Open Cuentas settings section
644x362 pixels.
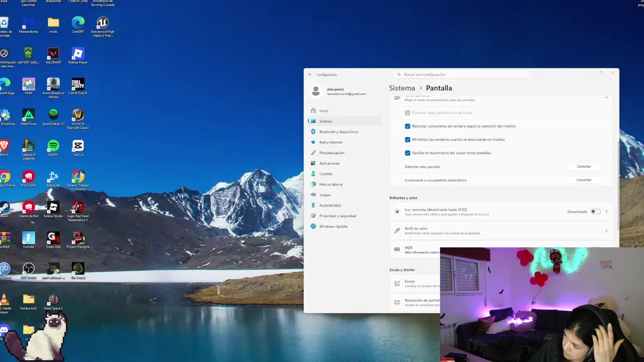coord(345,174)
